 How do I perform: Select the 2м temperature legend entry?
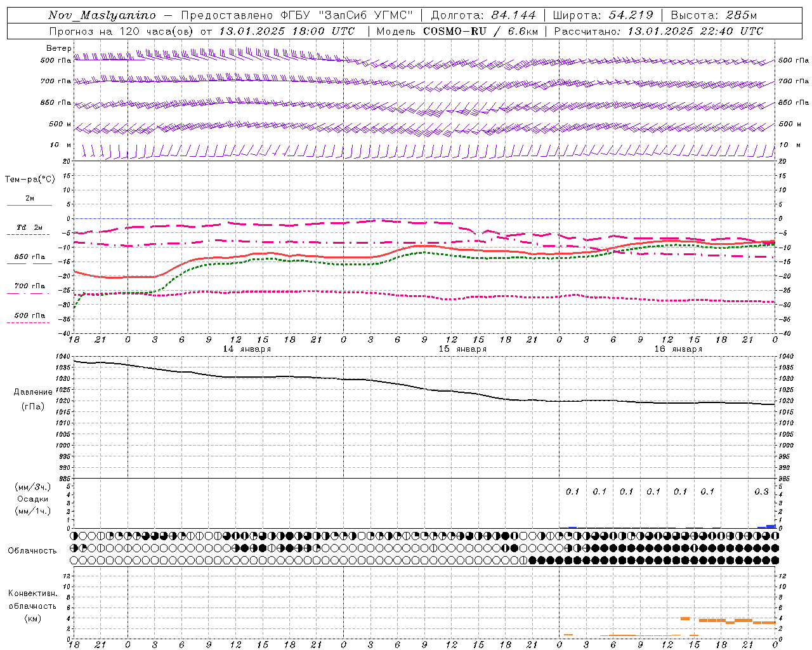(x=30, y=199)
